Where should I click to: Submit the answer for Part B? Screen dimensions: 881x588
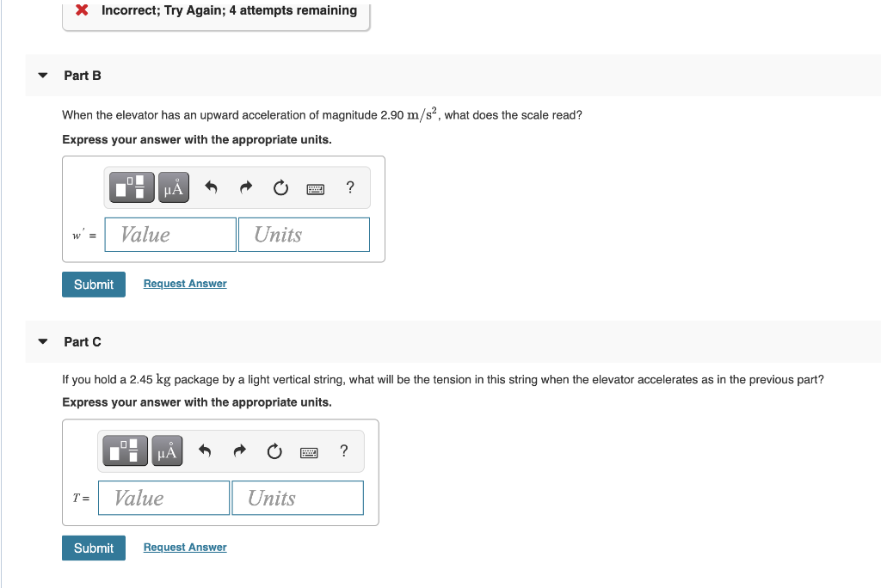[x=93, y=284]
